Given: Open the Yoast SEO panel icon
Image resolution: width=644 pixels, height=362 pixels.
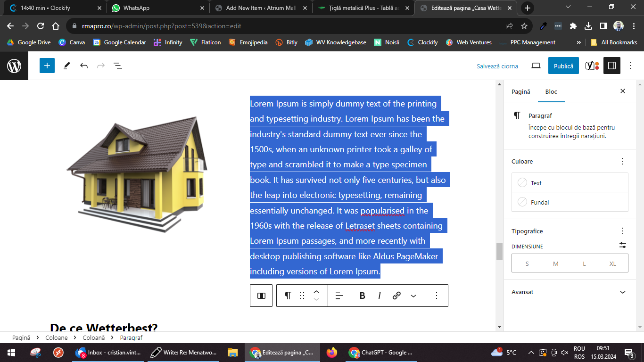Looking at the screenshot, I should tap(591, 66).
